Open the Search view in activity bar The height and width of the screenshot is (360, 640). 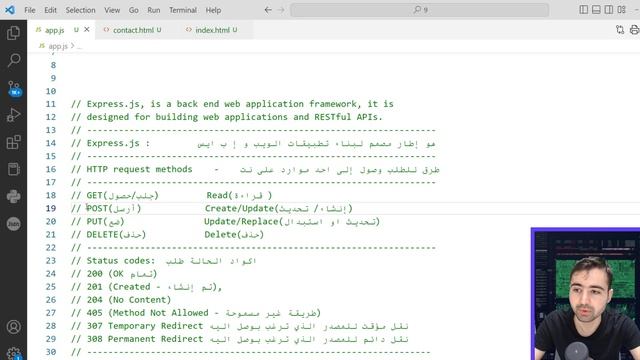[13, 60]
